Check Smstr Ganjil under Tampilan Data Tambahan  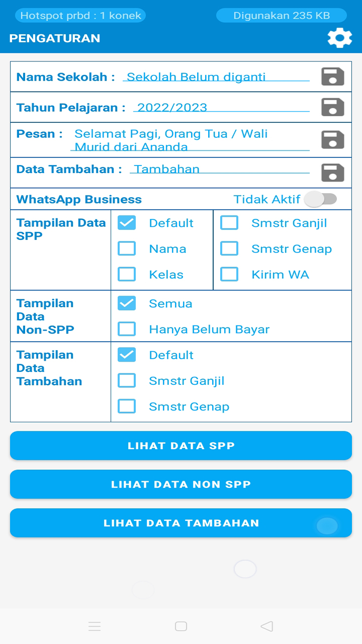pyautogui.click(x=127, y=380)
